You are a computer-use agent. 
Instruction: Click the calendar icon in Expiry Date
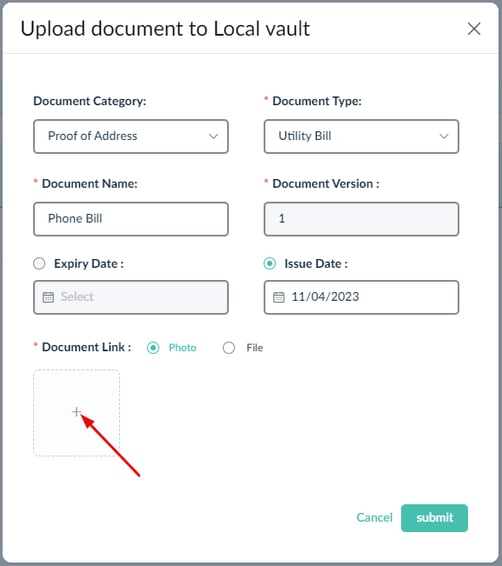coord(48,297)
